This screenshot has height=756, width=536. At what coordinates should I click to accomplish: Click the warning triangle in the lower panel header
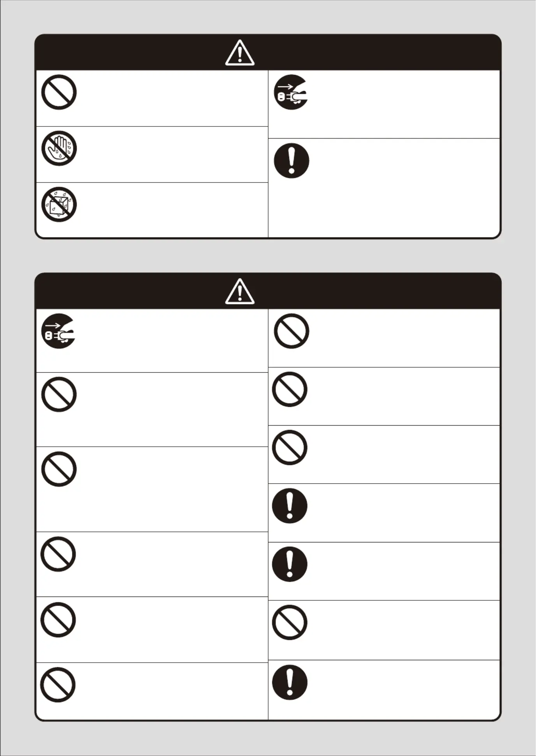pos(240,291)
